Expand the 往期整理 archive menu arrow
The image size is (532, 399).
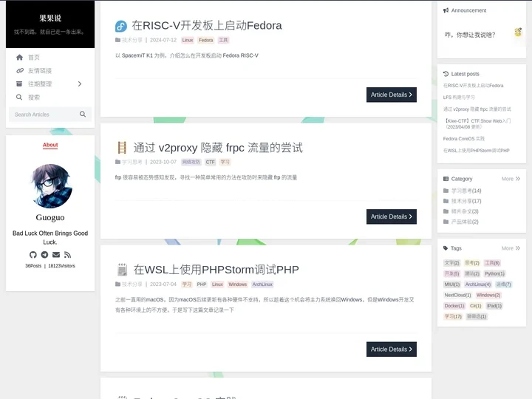pos(80,84)
